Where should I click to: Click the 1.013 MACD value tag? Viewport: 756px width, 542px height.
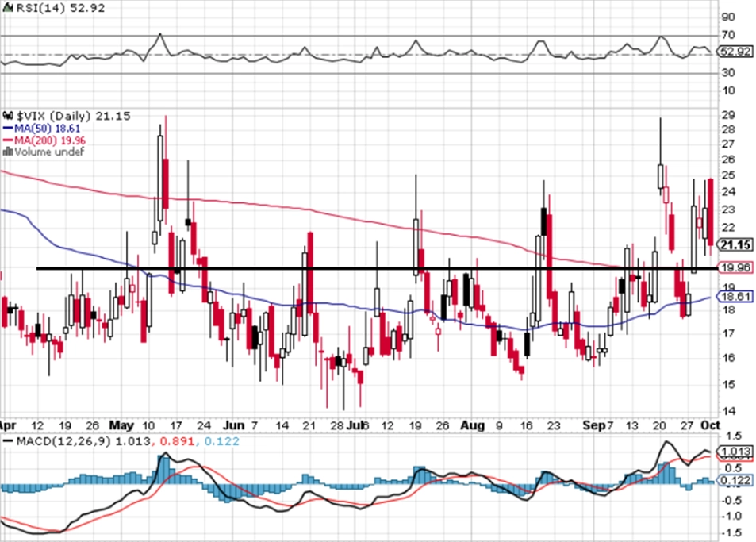tap(735, 452)
